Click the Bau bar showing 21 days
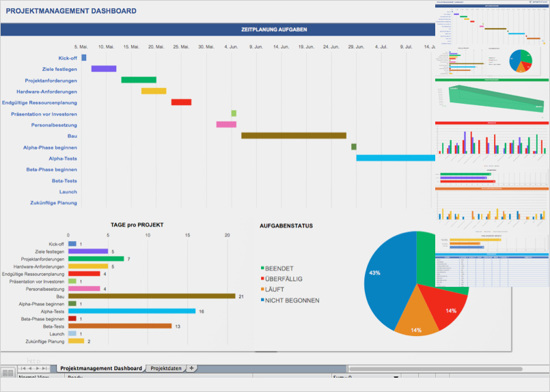 click(152, 296)
